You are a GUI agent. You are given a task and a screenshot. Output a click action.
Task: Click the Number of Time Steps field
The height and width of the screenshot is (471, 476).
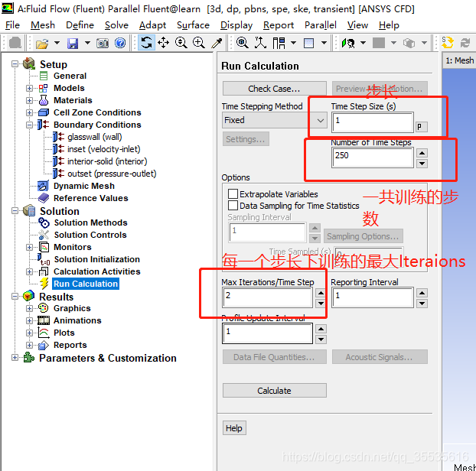(373, 158)
